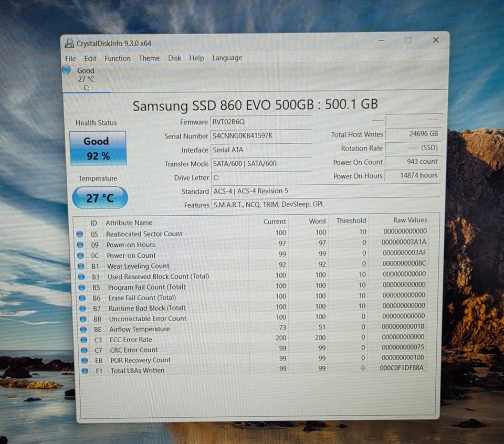Click the CrystalDiskInfo app icon in title bar
Screen dimensions: 504x444
coord(69,44)
